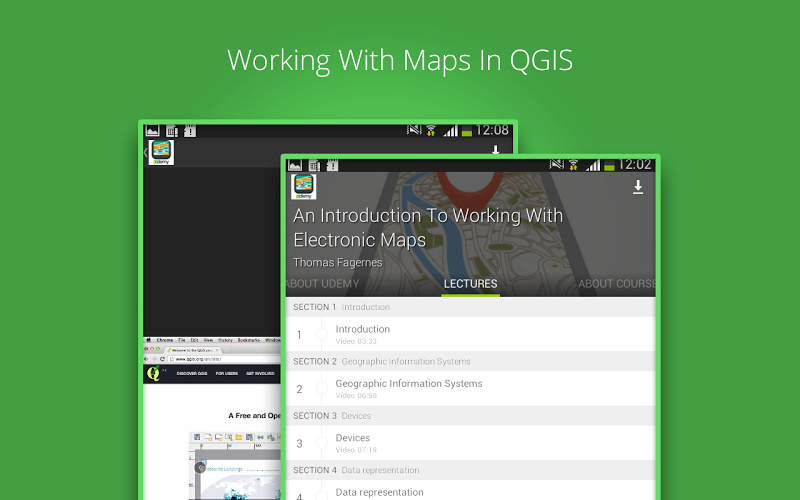This screenshot has width=800, height=500.
Task: Click FOR USERS navigation link
Action: tap(227, 373)
